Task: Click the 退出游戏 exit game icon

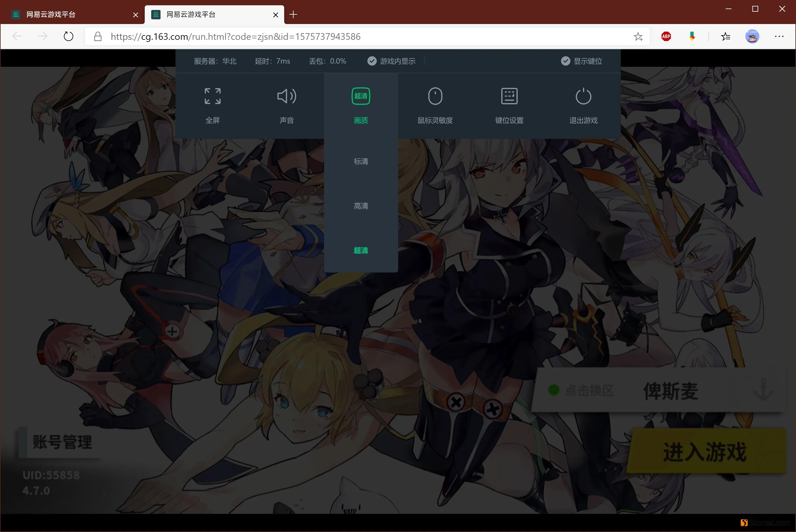Action: (583, 96)
